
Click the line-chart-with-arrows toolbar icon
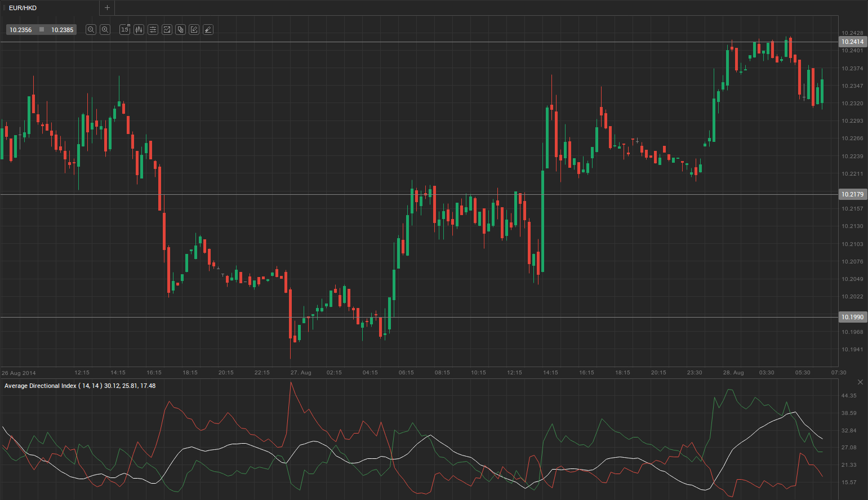(x=167, y=30)
